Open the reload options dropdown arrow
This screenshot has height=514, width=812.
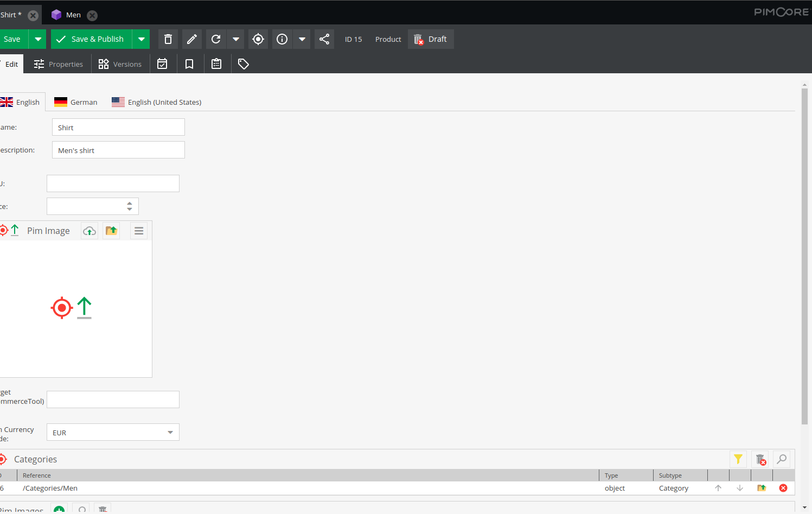(235, 39)
